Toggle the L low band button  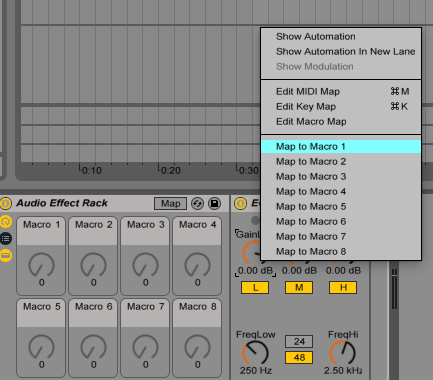pos(255,288)
